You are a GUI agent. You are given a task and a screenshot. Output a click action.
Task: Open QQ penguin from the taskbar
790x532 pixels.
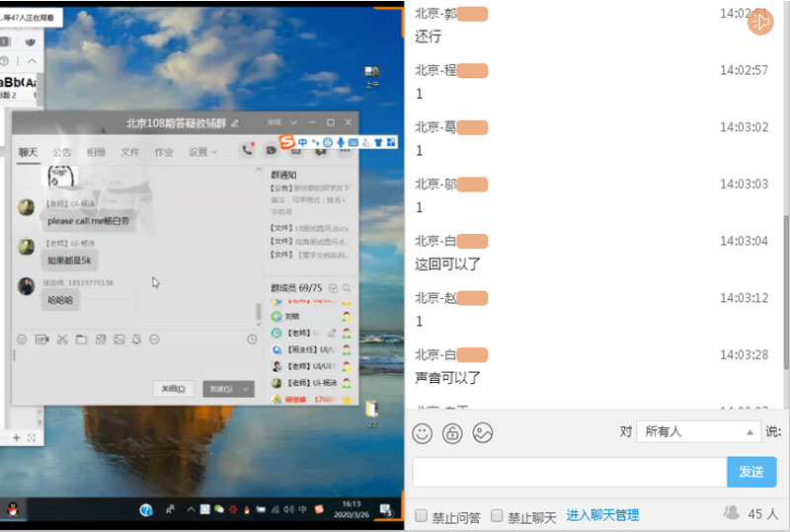coord(13,510)
